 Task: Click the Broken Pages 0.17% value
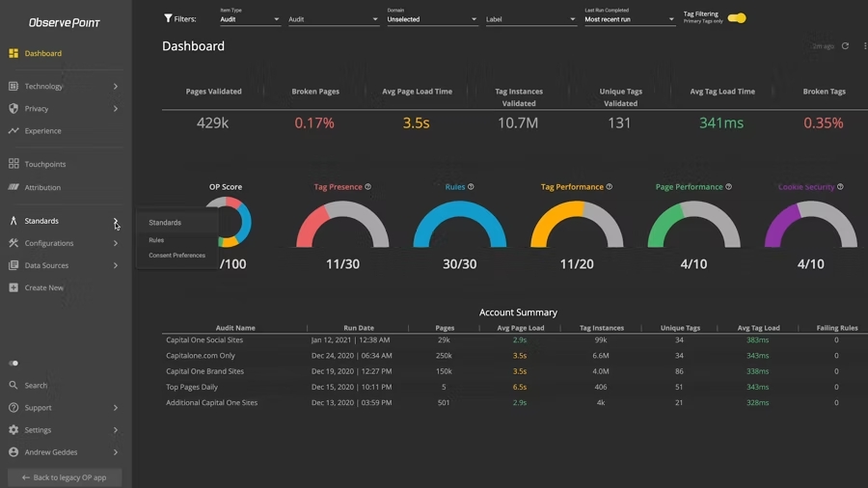(313, 122)
